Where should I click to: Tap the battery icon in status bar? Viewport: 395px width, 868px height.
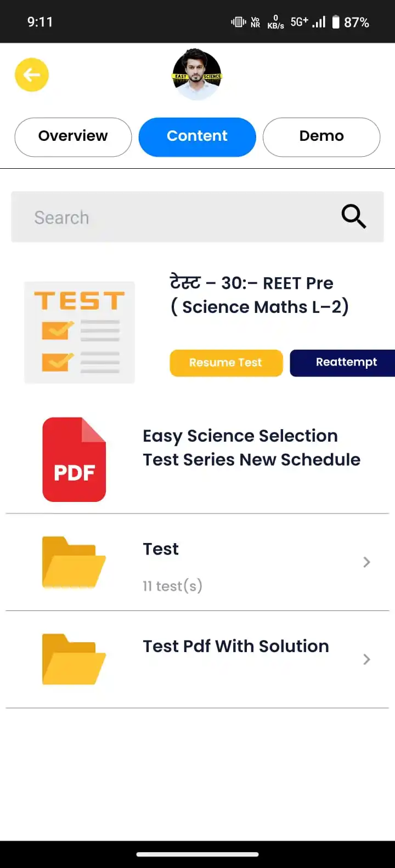(x=336, y=22)
